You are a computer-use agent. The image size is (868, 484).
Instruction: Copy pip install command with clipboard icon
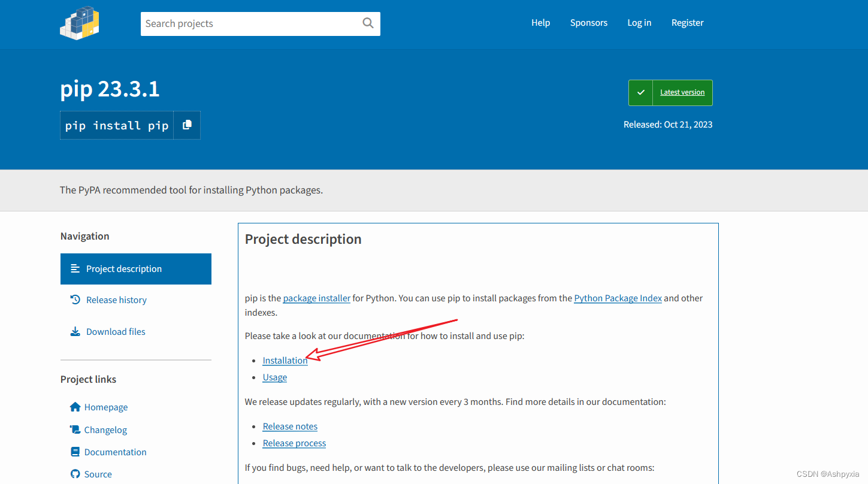pos(187,125)
